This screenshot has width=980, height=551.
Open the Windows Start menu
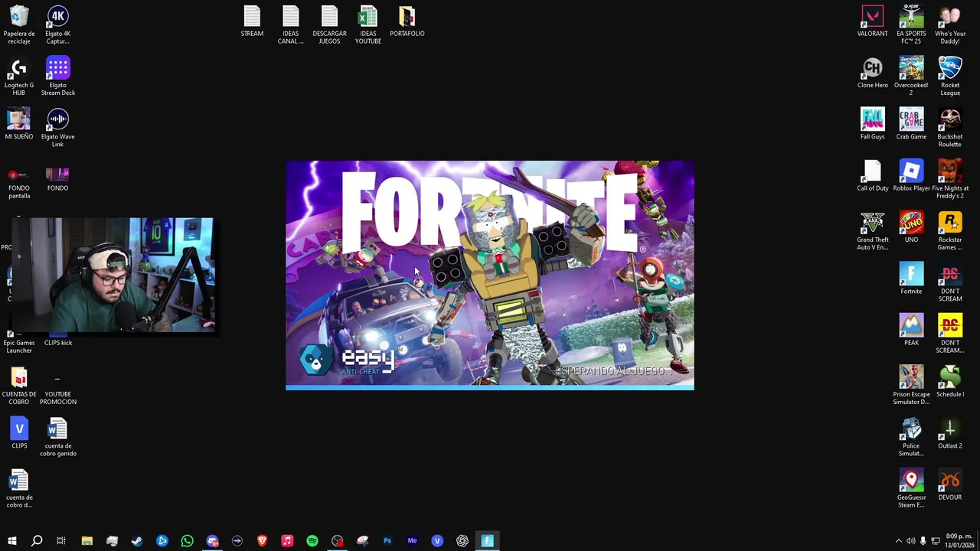point(11,541)
